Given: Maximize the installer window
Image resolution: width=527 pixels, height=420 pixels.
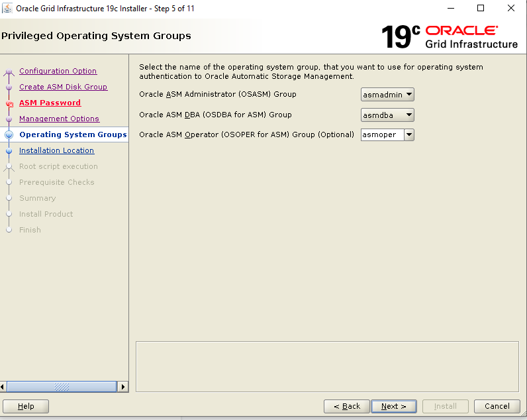Looking at the screenshot, I should [481, 9].
